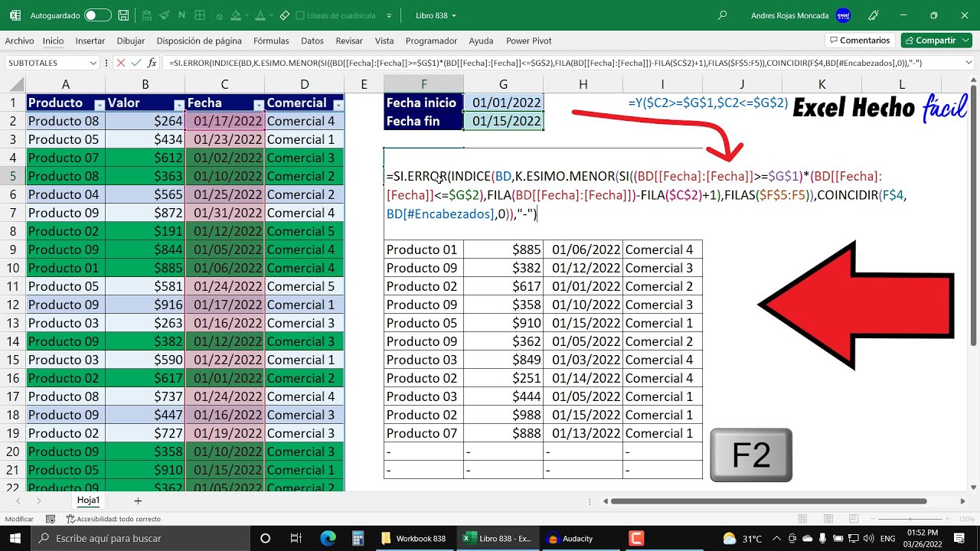Adjust the zoom slider in status bar

[x=910, y=518]
